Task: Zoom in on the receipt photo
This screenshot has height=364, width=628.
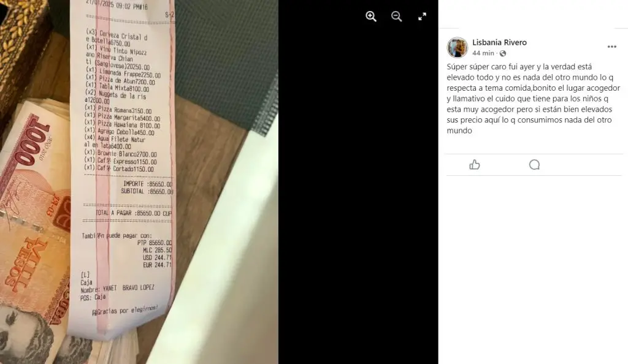Action: (x=371, y=17)
